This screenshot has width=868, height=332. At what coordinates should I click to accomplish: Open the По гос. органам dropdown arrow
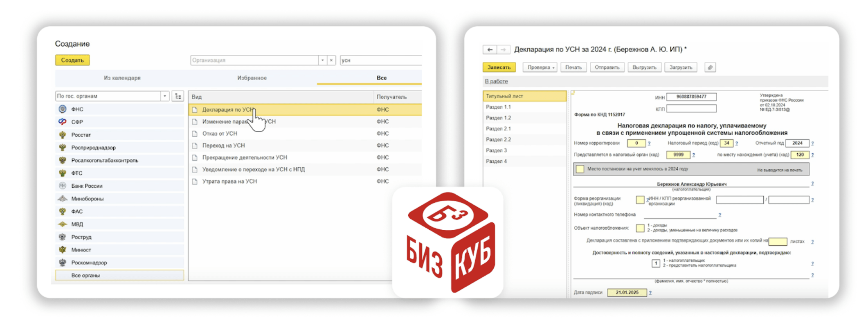coord(165,96)
